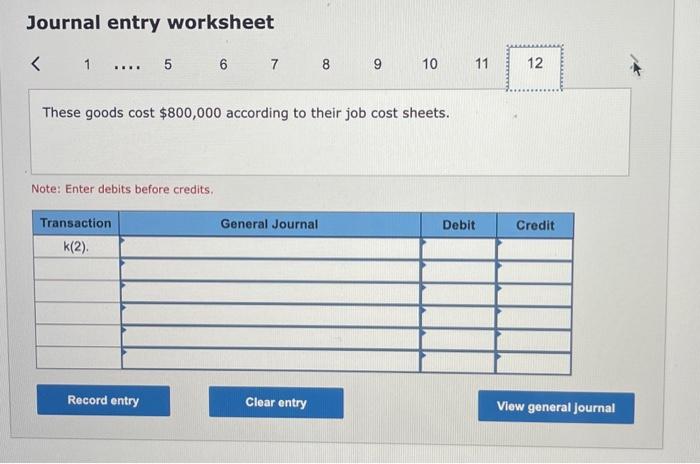This screenshot has height=464, width=700.
Task: Select General Journal account field in last row
Action: [270, 361]
